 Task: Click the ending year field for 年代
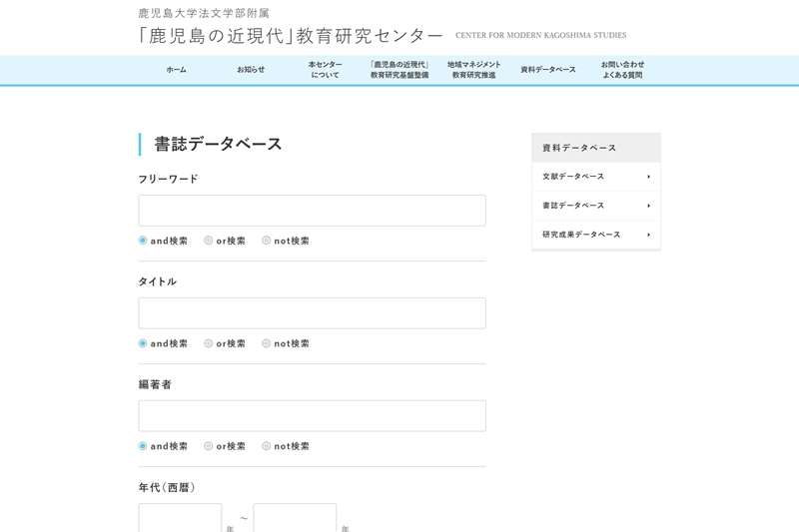[x=295, y=518]
